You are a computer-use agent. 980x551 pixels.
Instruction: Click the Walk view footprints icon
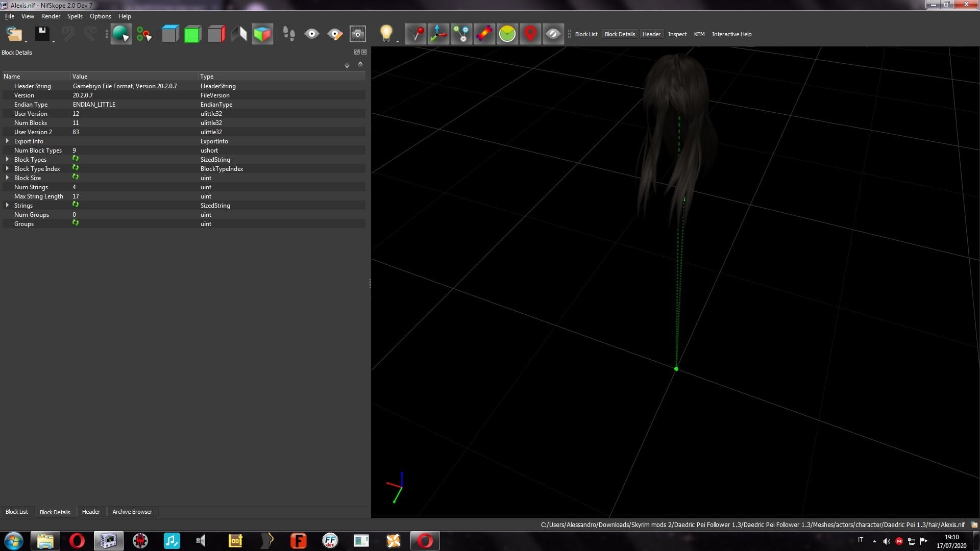click(289, 34)
